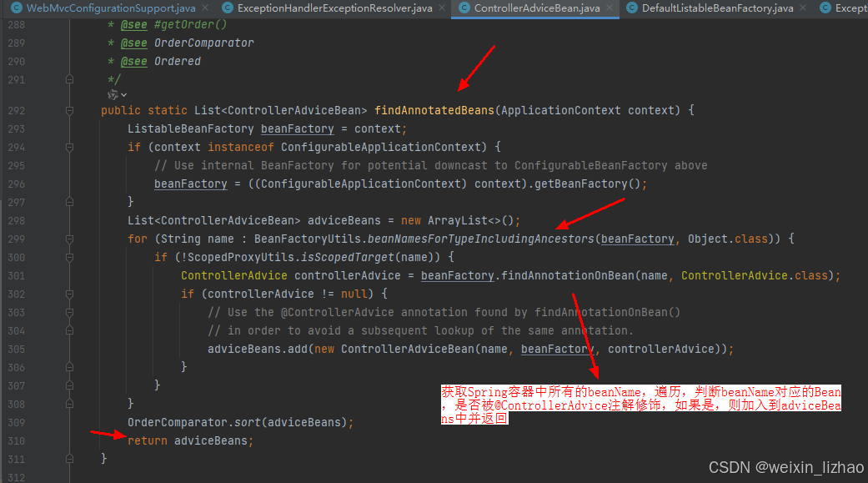Select the ControllerAdviceBean.java tab
This screenshot has width=868, height=483.
536,8
